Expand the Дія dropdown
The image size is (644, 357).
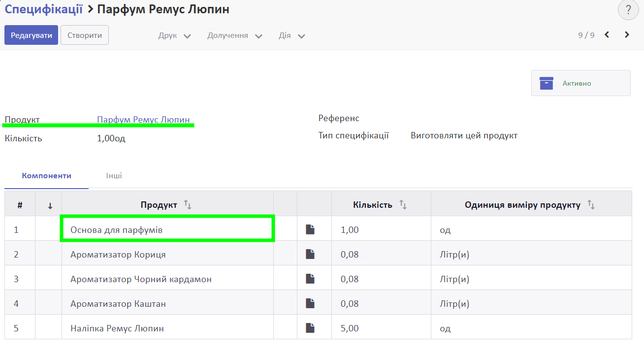point(292,35)
